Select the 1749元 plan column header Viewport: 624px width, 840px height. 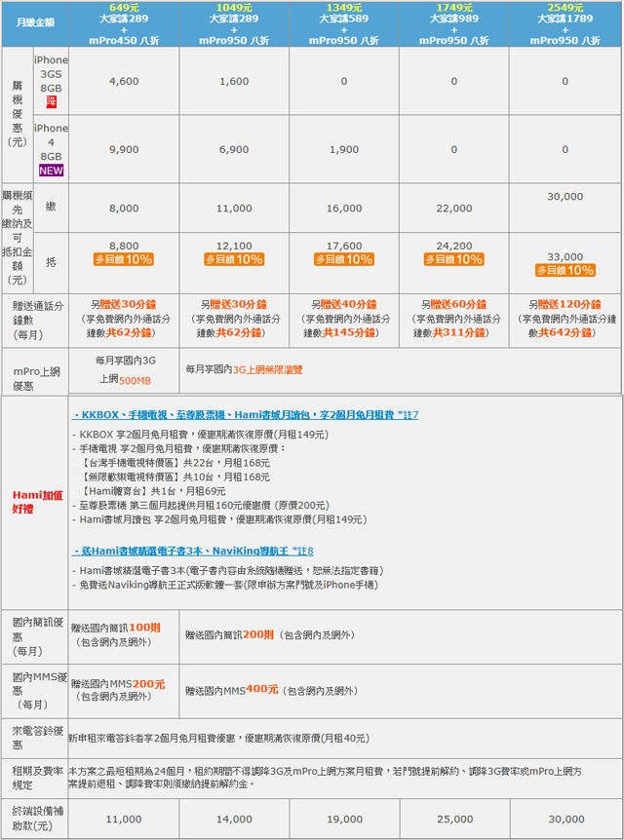coord(454,24)
